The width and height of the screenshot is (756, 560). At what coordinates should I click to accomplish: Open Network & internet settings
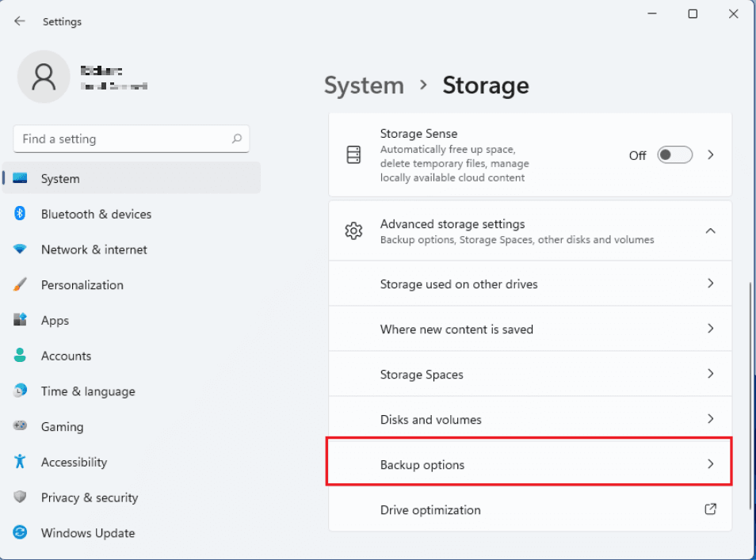click(94, 250)
